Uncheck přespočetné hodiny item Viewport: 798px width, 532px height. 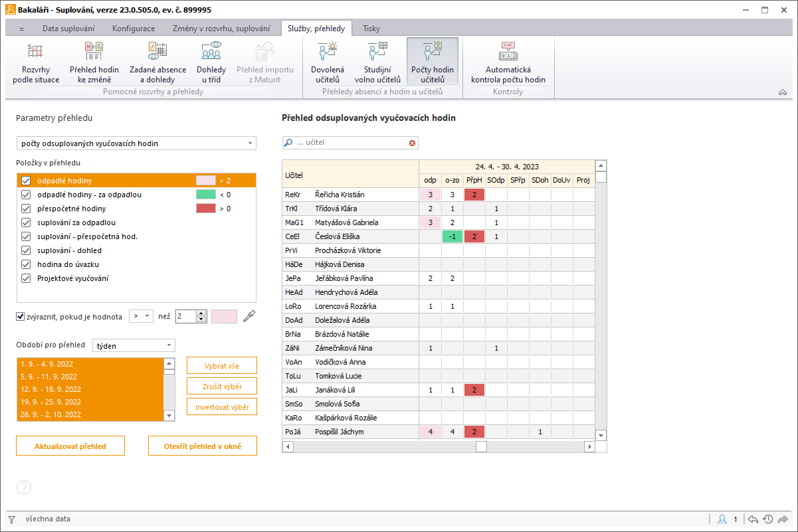click(27, 209)
